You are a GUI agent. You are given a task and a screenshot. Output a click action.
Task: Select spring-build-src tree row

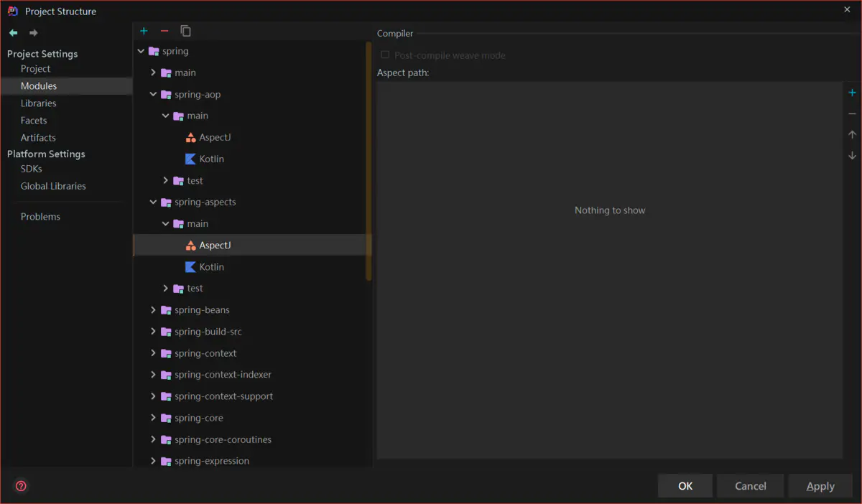click(x=253, y=332)
